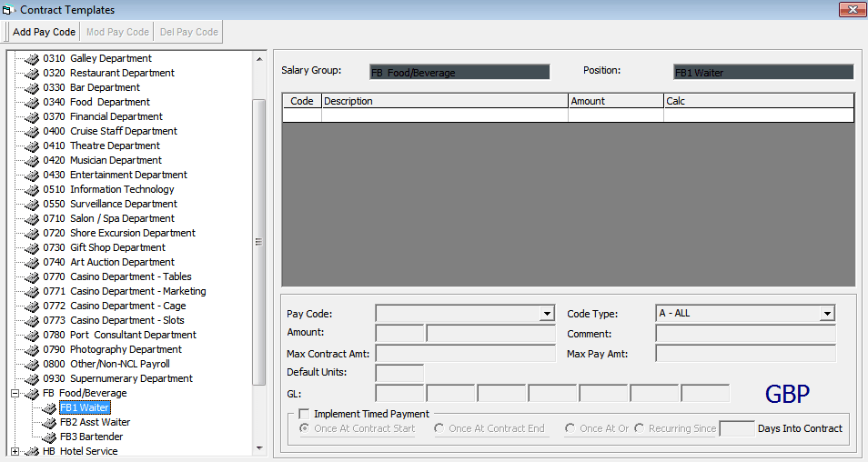868x462 pixels.
Task: Click the tree scrollbar up arrow
Action: (259, 58)
